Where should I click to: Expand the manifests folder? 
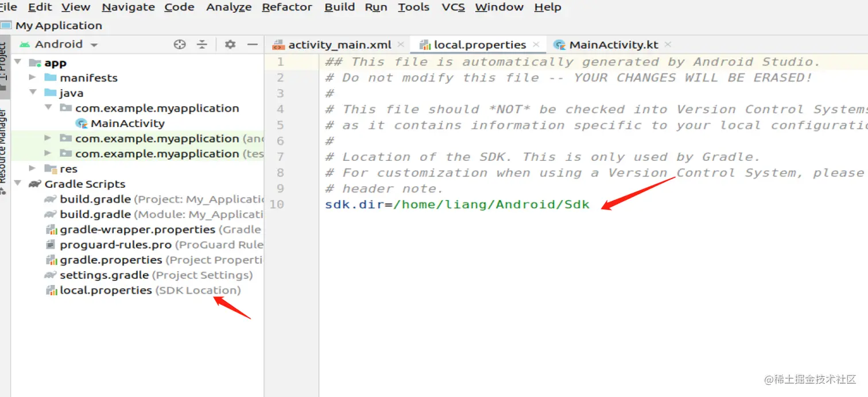[x=33, y=77]
